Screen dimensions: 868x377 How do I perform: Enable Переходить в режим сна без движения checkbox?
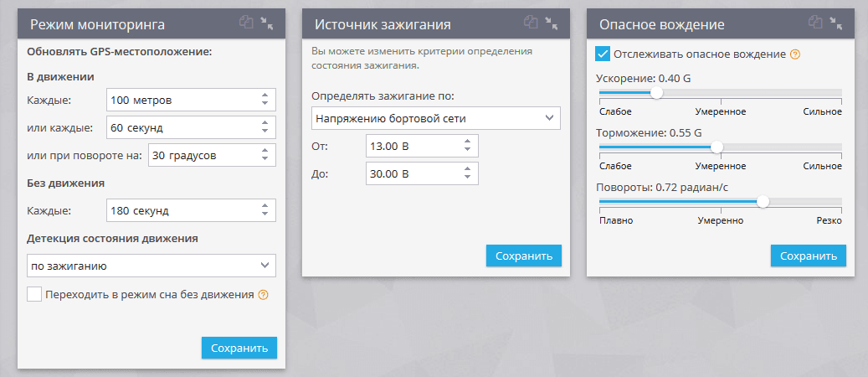pos(34,294)
